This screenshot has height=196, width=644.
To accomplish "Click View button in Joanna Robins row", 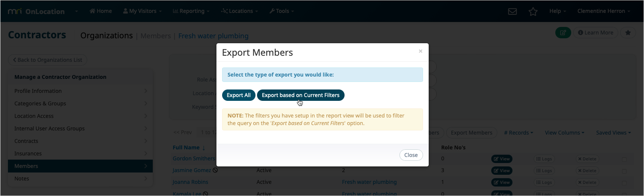I will 502,182.
